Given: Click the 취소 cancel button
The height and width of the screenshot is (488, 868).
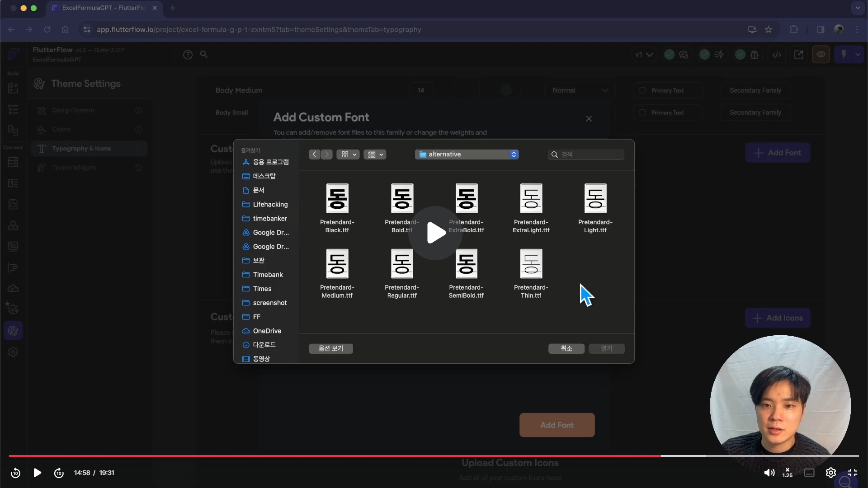Looking at the screenshot, I should (566, 348).
